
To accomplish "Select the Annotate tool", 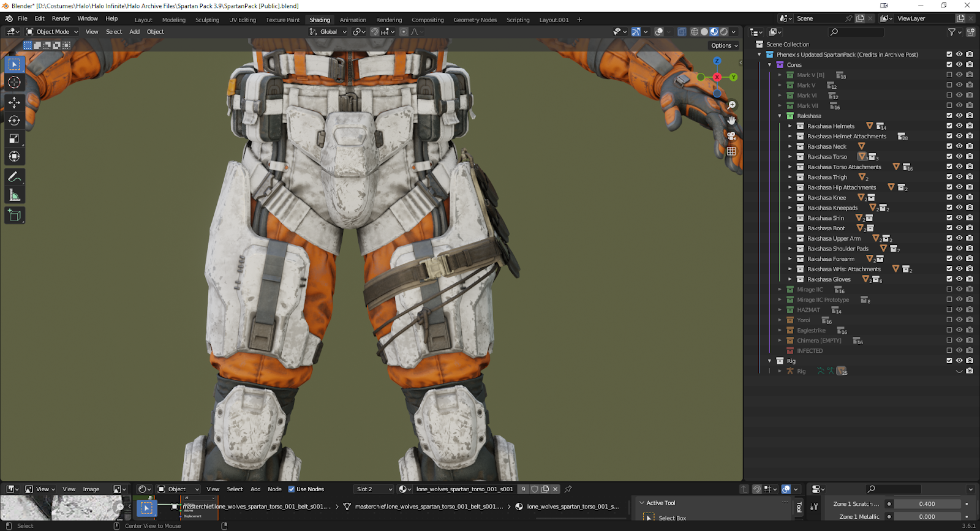I will point(14,177).
